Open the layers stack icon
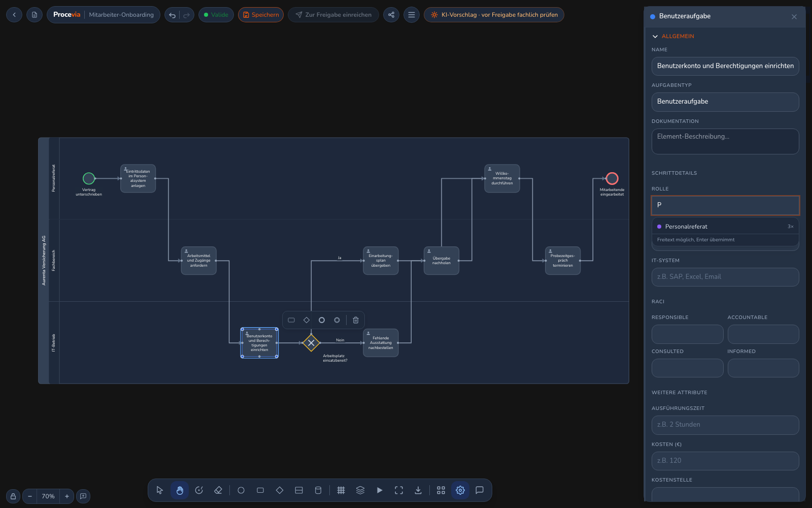Viewport: 812px width, 508px height. pyautogui.click(x=360, y=490)
